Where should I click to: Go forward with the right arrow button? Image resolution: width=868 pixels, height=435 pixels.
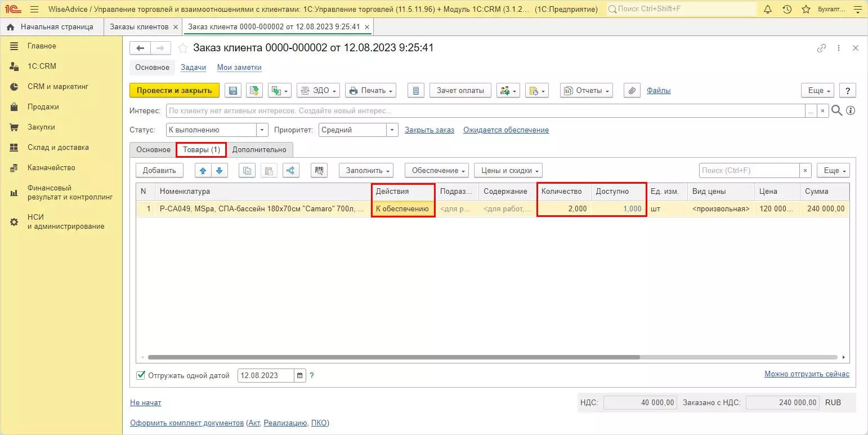[160, 48]
